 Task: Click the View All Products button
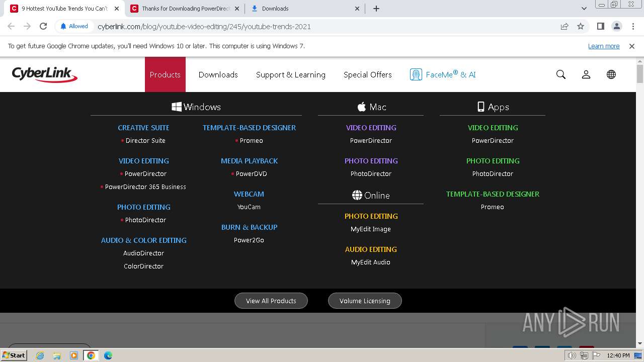click(271, 301)
